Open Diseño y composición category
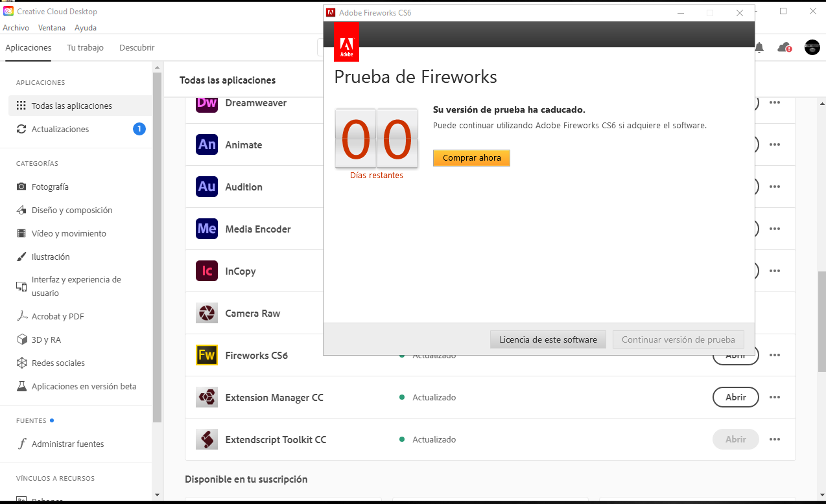Viewport: 826px width, 504px height. (x=64, y=210)
